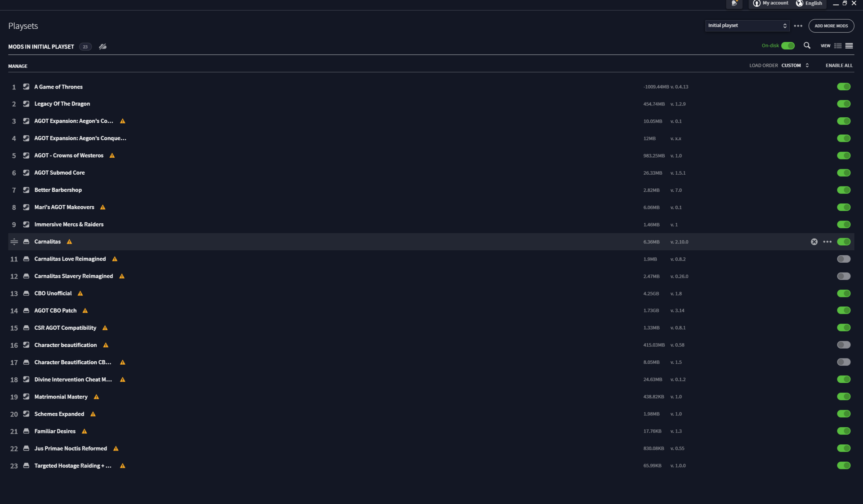This screenshot has height=504, width=863.
Task: Open the Initial playset dropdown
Action: [x=747, y=26]
